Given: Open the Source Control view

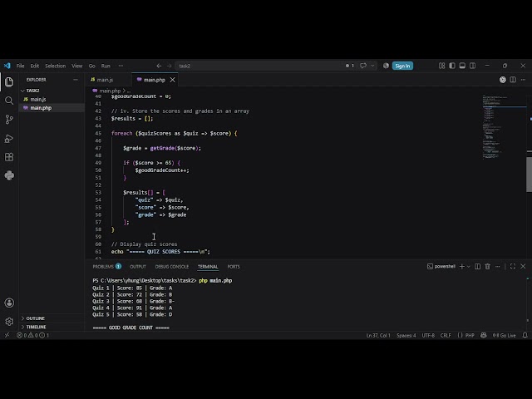Looking at the screenshot, I should pyautogui.click(x=9, y=119).
